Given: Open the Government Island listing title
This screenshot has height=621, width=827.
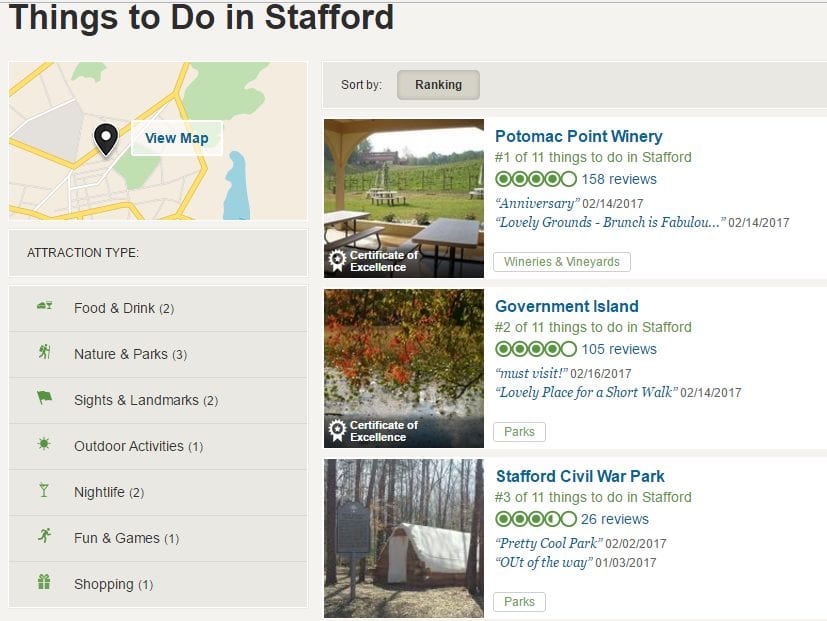Looking at the screenshot, I should 566,306.
